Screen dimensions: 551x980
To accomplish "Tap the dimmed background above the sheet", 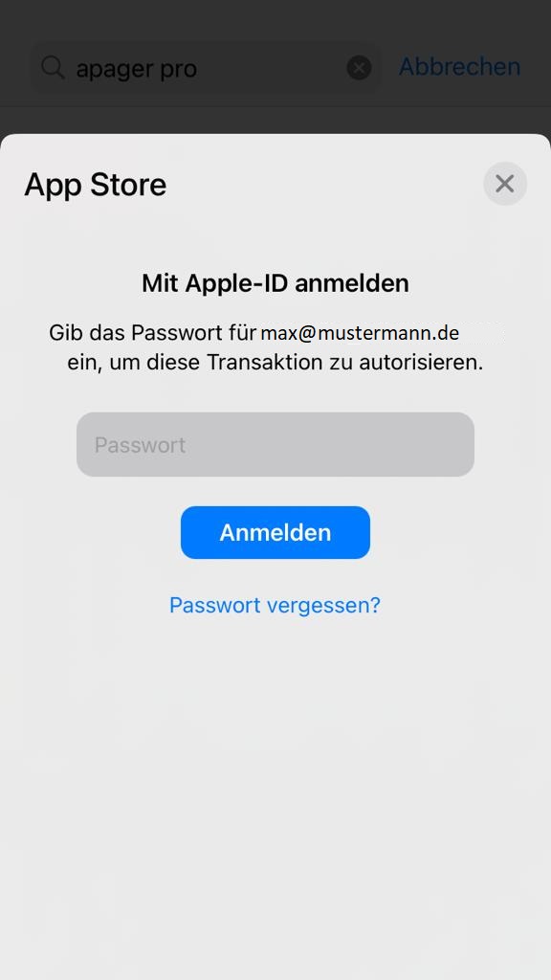I will (275, 119).
